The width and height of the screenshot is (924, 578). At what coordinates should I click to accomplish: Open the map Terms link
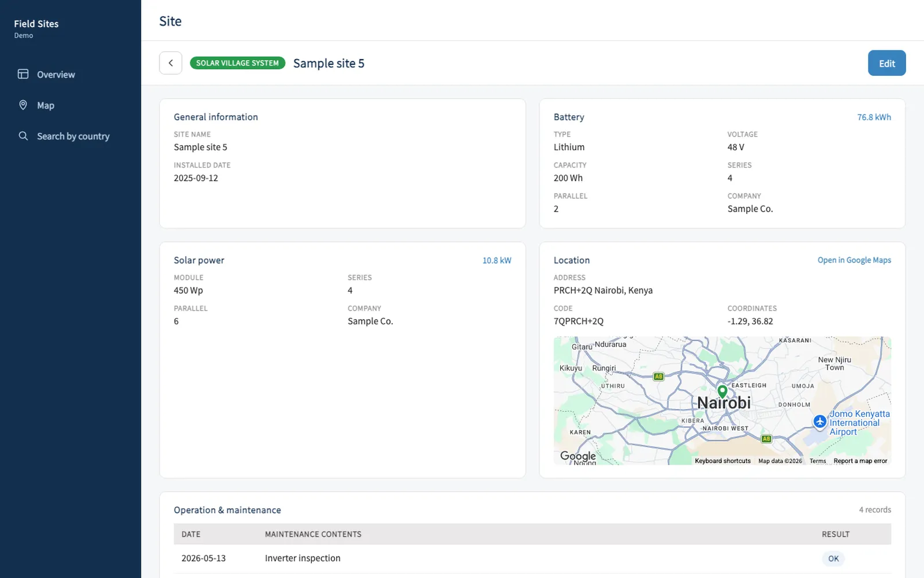(817, 461)
